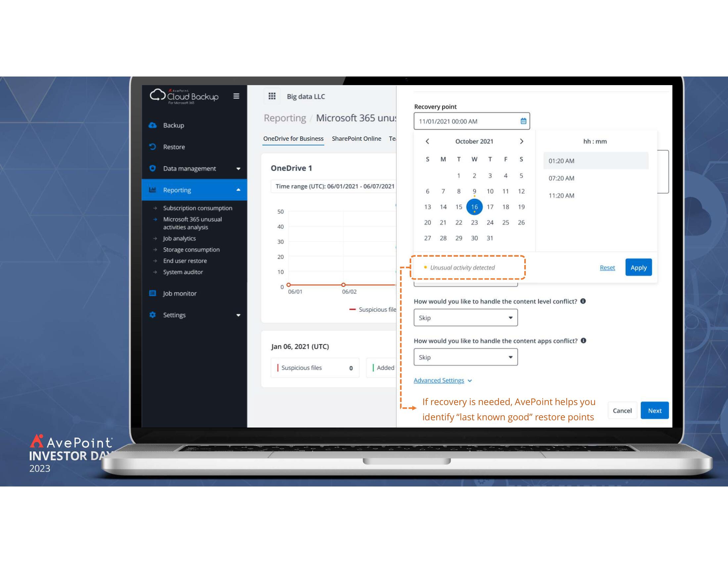This screenshot has height=563, width=728.
Task: Click Next to proceed with restore
Action: 654,410
